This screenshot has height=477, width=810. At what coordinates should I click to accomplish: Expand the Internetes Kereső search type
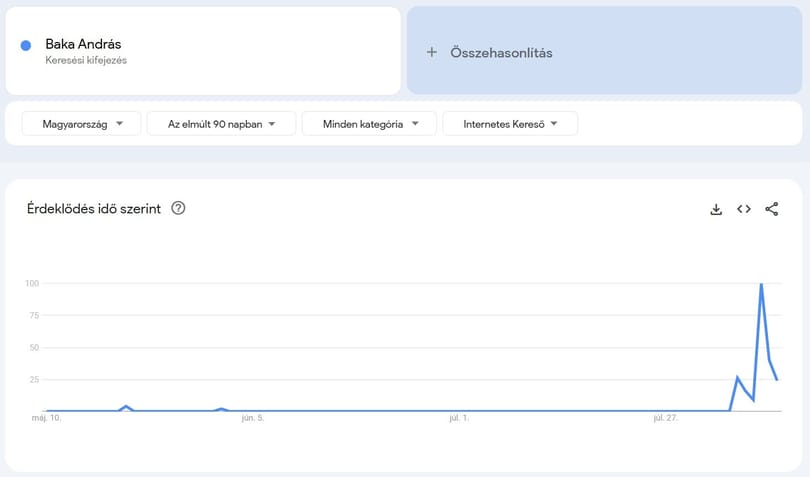(x=510, y=124)
